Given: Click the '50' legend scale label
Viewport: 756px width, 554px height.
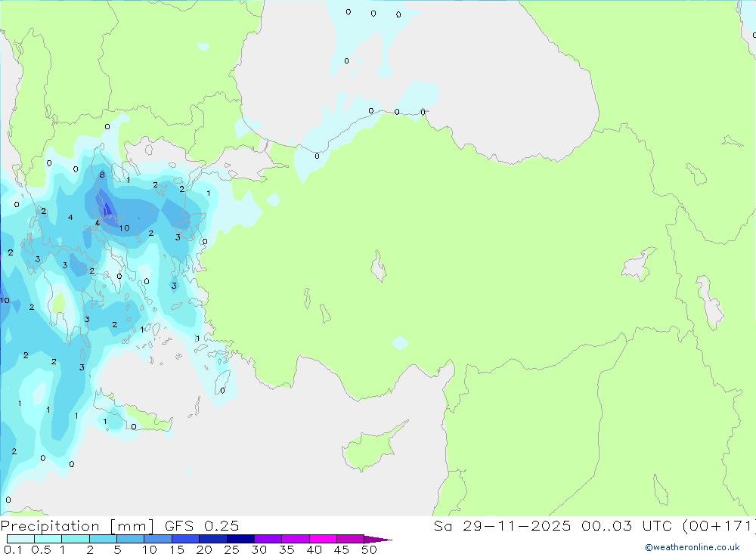Looking at the screenshot, I should click(x=370, y=549).
